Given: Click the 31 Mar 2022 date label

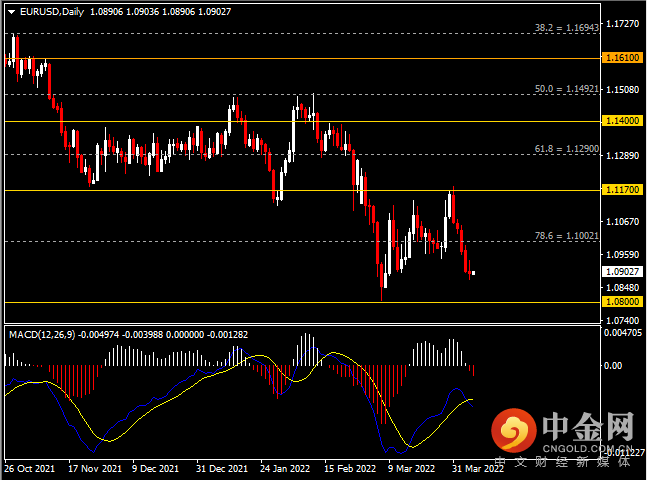Looking at the screenshot, I should pyautogui.click(x=478, y=468).
